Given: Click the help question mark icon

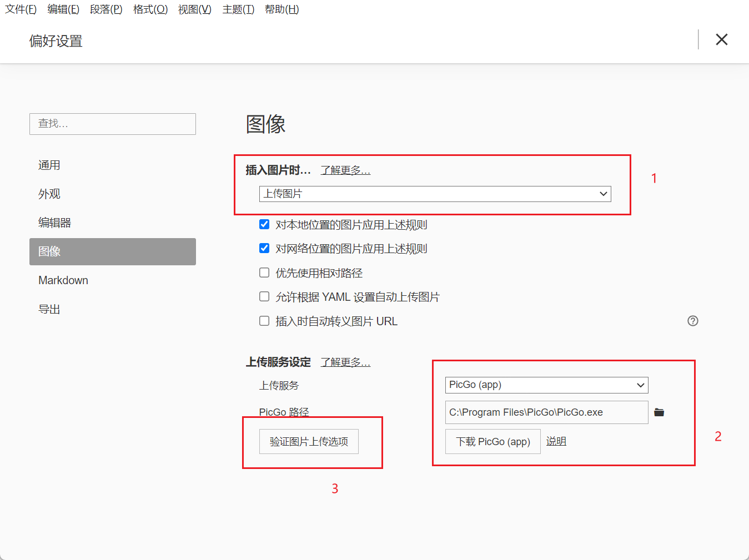Looking at the screenshot, I should point(692,321).
